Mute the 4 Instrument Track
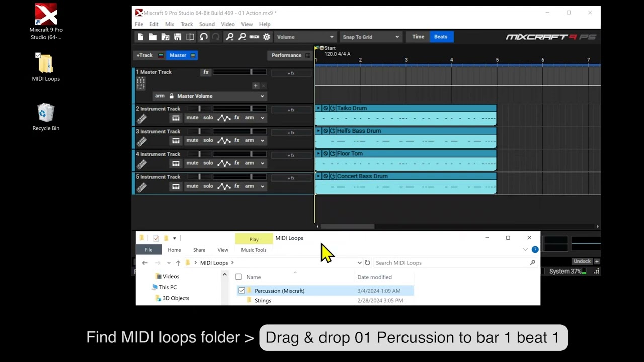This screenshot has width=644, height=362. [192, 163]
